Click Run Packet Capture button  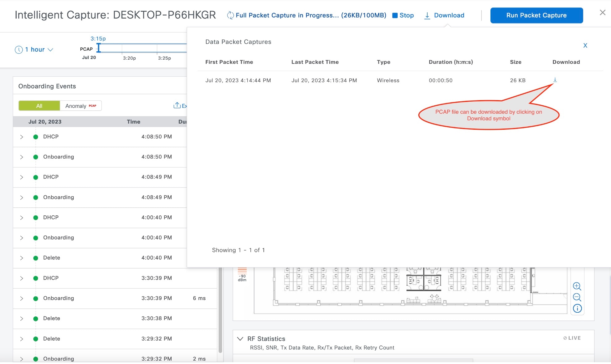pyautogui.click(x=536, y=15)
